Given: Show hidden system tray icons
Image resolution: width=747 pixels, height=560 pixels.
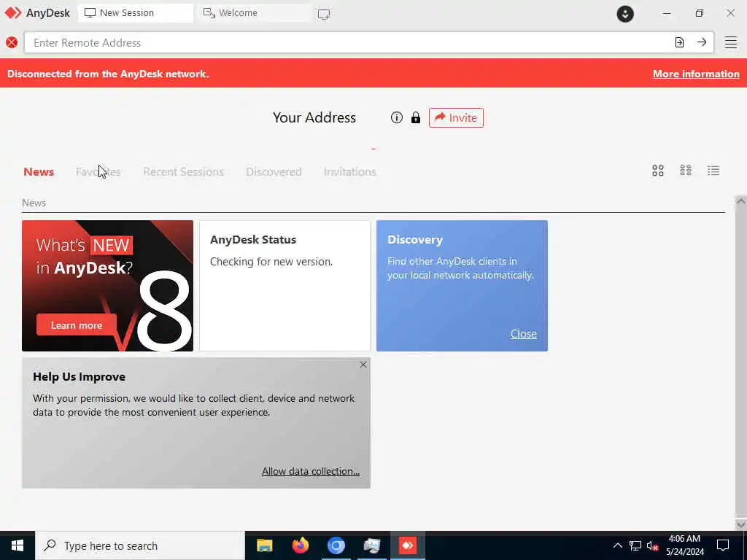Looking at the screenshot, I should [617, 545].
